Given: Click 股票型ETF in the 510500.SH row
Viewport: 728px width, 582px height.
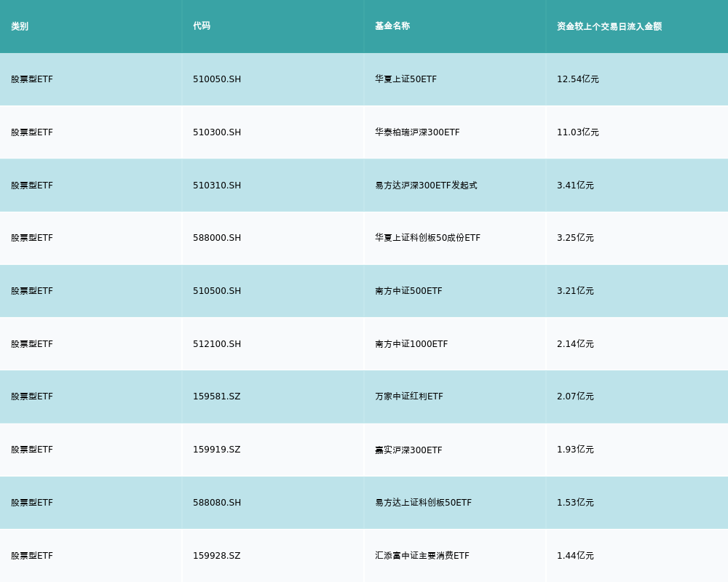Looking at the screenshot, I should click(x=32, y=291).
